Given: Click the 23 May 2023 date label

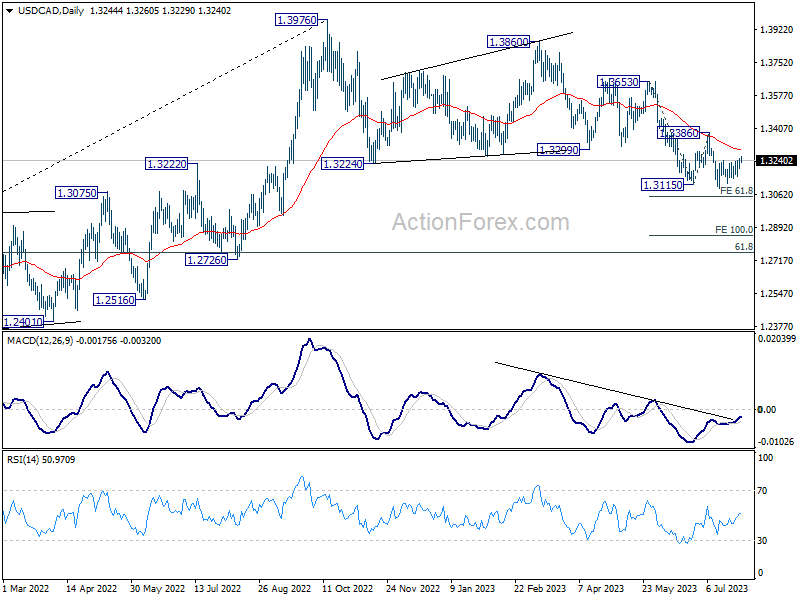Looking at the screenshot, I should pos(669,588).
